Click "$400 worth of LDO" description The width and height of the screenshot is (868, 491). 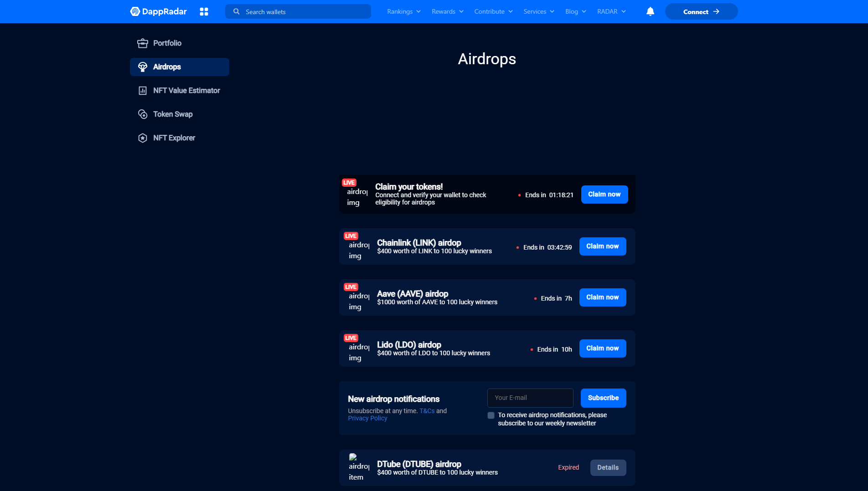click(x=434, y=353)
